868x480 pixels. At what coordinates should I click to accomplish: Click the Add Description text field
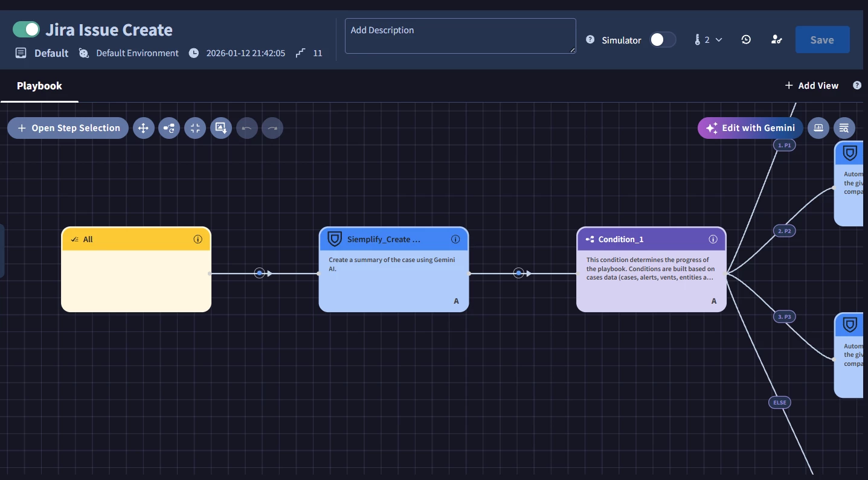460,36
